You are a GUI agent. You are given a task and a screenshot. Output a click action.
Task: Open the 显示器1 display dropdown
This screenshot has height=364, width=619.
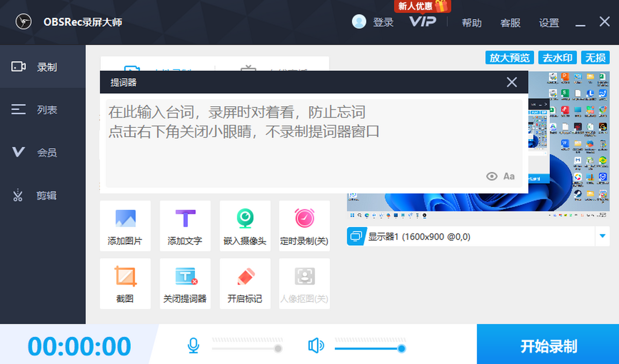pyautogui.click(x=478, y=237)
